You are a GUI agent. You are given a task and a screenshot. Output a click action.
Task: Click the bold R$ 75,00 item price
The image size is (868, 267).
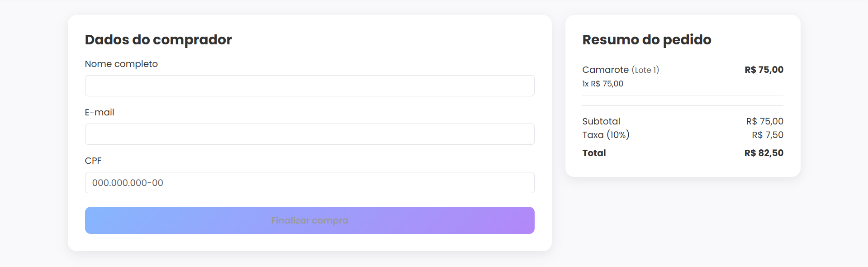pyautogui.click(x=764, y=70)
